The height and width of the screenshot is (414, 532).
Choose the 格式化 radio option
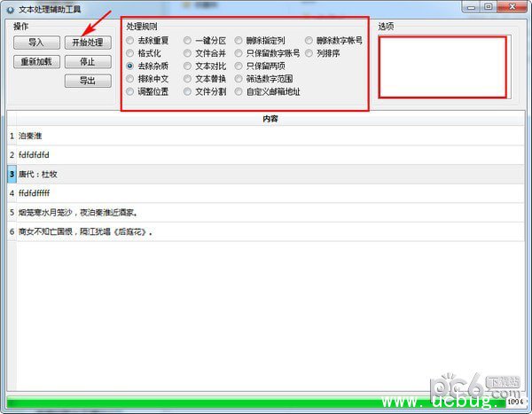point(130,53)
